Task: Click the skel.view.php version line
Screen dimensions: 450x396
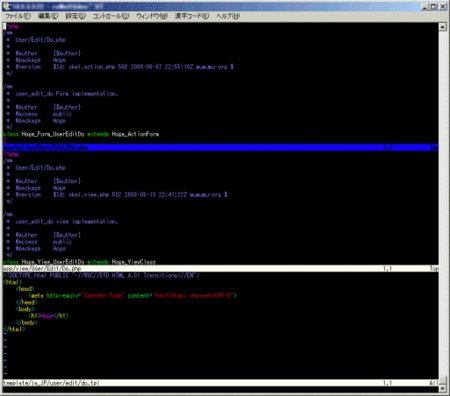Action: pos(117,194)
